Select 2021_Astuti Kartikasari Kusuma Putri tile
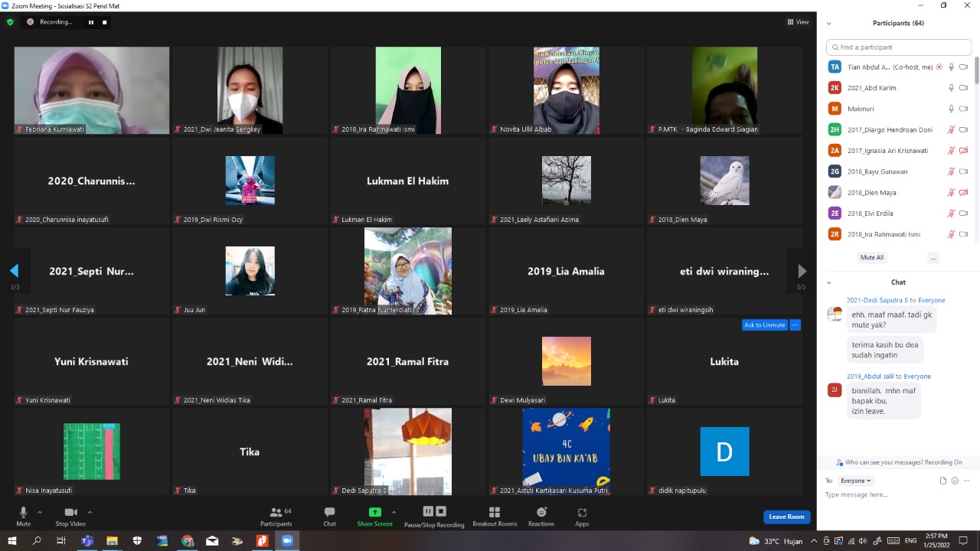Screen dimensions: 980x551 pyautogui.click(x=567, y=452)
